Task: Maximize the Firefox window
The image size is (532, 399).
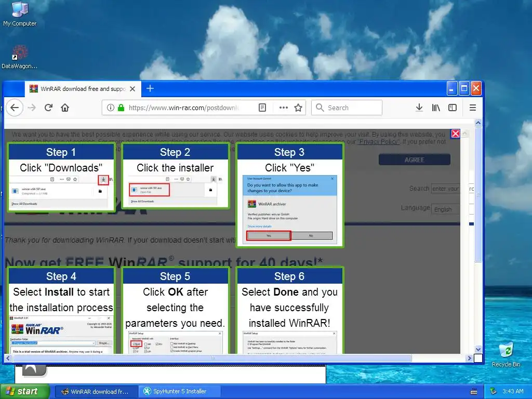Action: (464, 89)
